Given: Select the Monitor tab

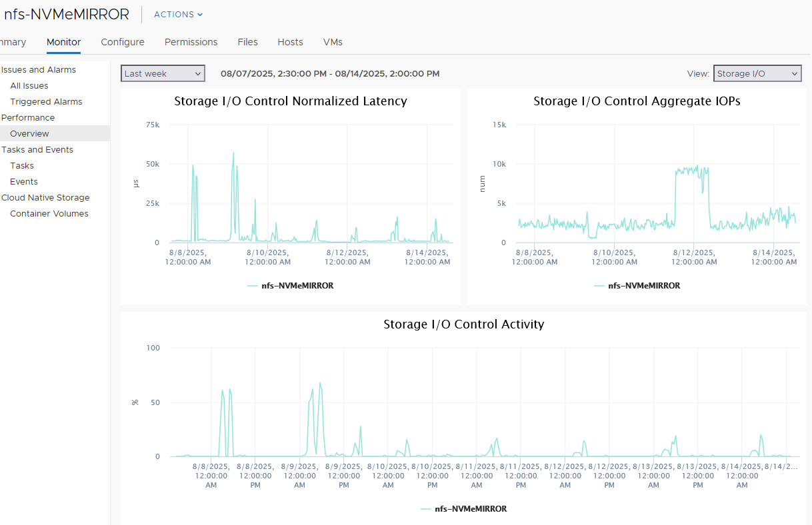Looking at the screenshot, I should point(63,42).
